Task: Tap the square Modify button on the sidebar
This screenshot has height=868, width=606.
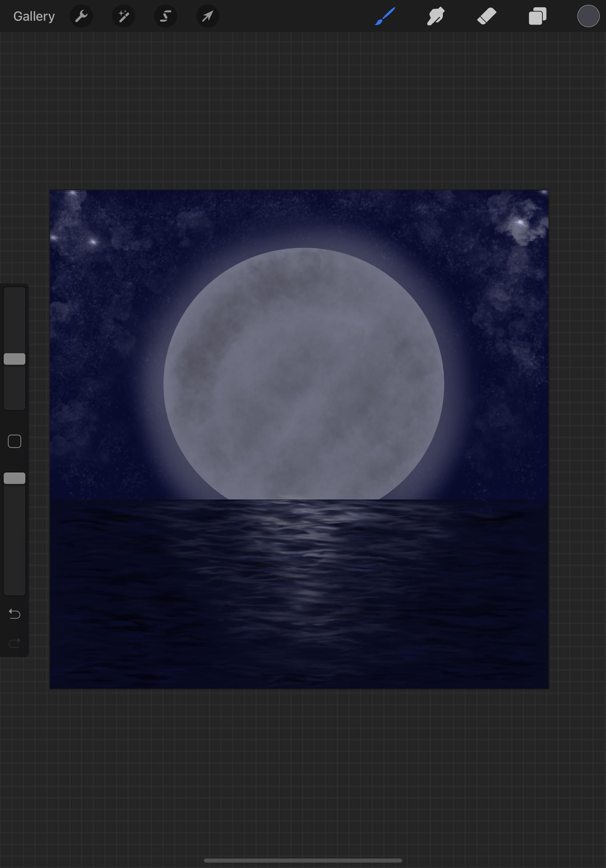Action: [15, 441]
